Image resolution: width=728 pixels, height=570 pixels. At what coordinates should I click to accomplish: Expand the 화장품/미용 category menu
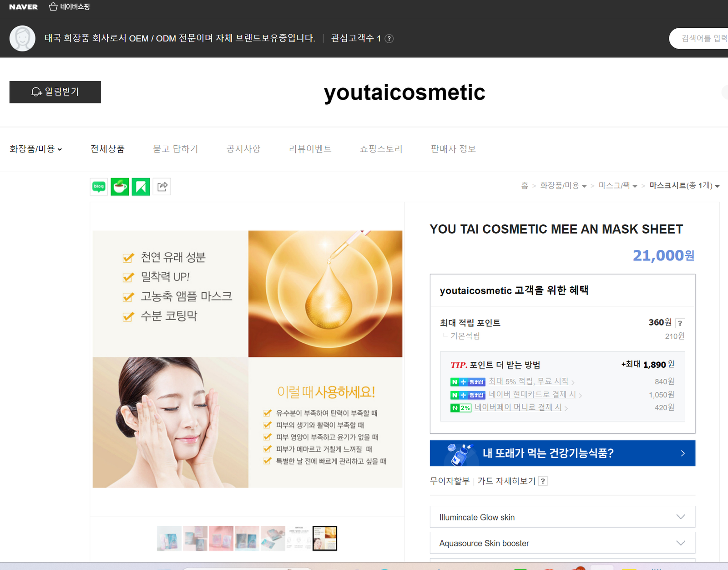point(36,149)
